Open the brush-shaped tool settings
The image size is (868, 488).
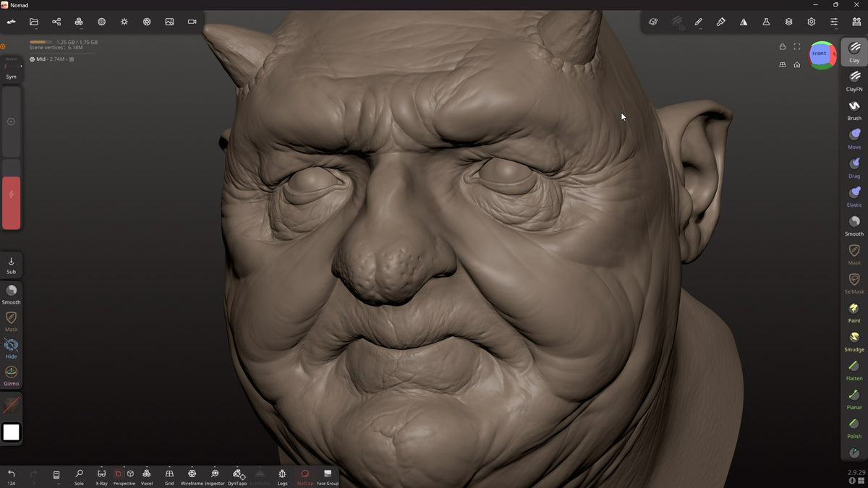coord(720,22)
